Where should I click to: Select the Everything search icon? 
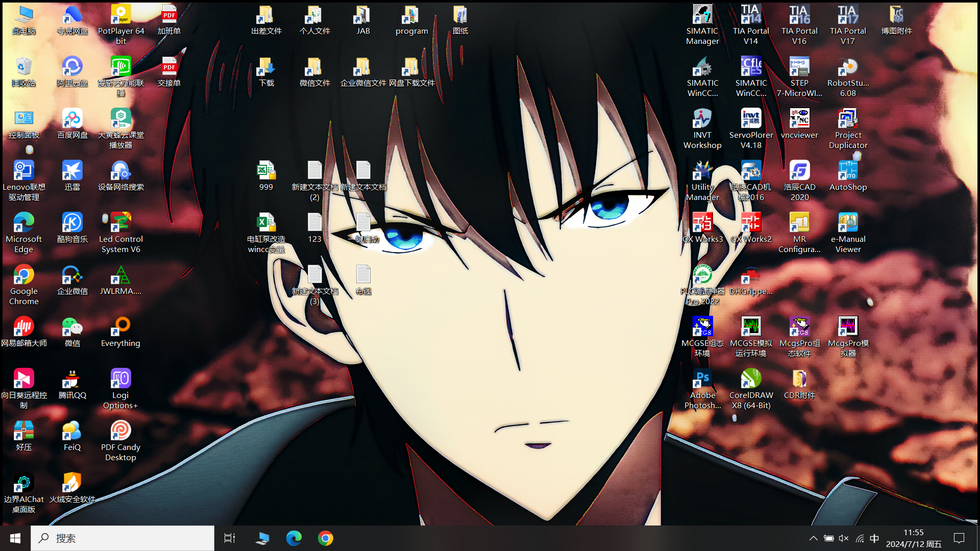[x=120, y=327]
